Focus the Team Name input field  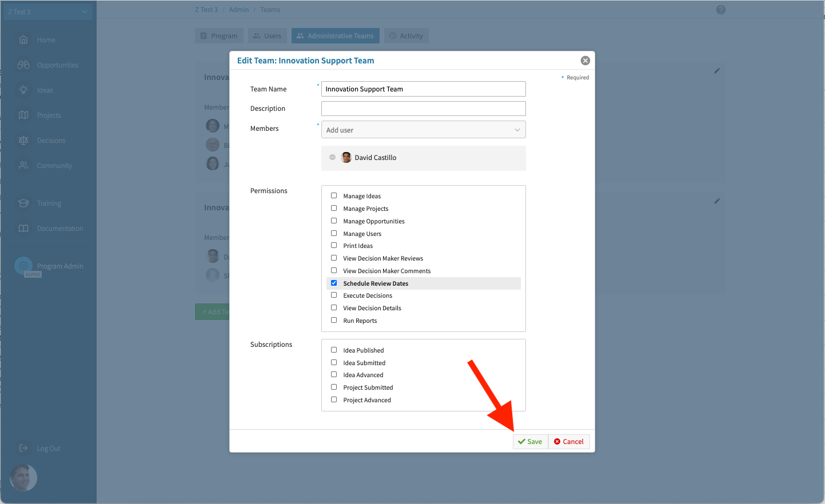coord(423,89)
